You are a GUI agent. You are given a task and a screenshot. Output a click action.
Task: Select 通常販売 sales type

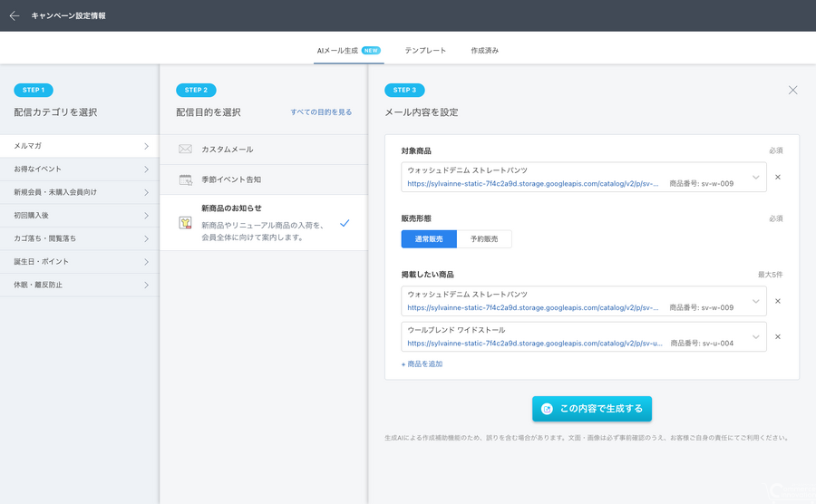429,238
